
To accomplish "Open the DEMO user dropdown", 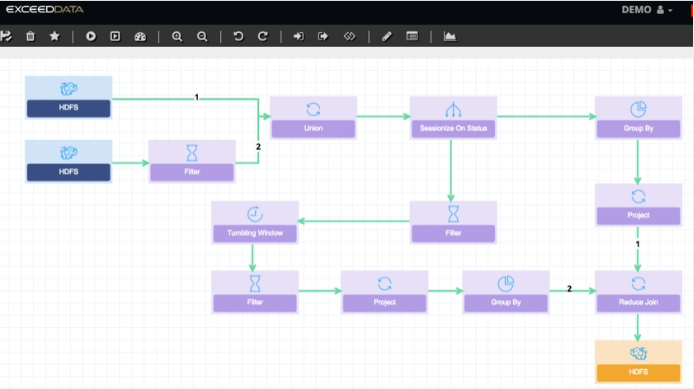I will pos(647,10).
